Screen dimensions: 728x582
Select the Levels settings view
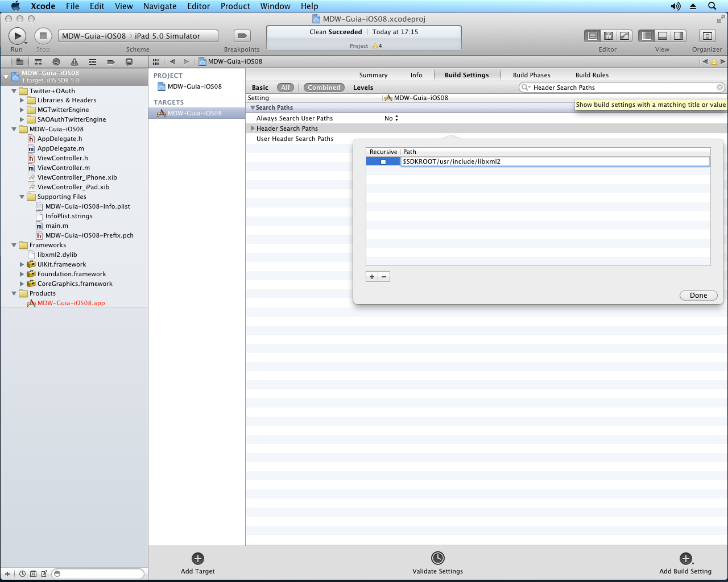point(363,88)
